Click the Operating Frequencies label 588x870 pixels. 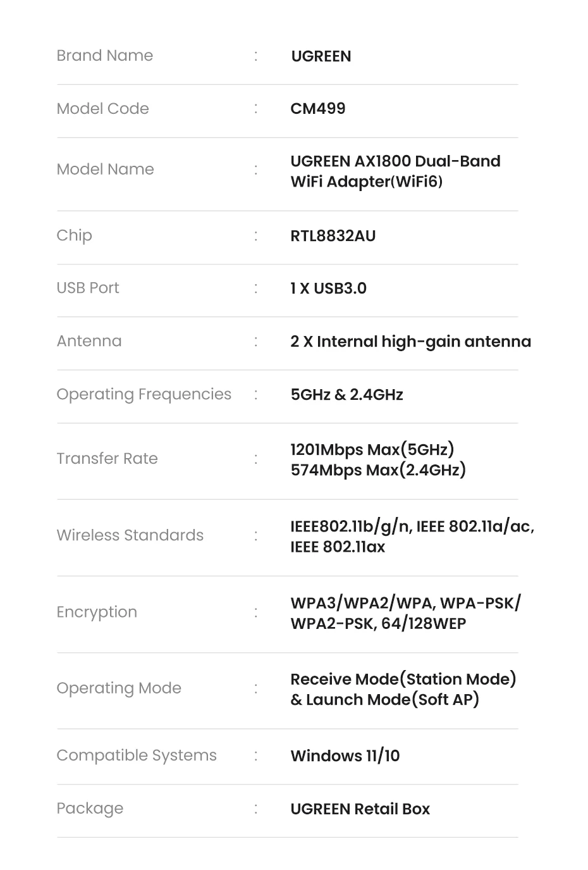point(144,394)
